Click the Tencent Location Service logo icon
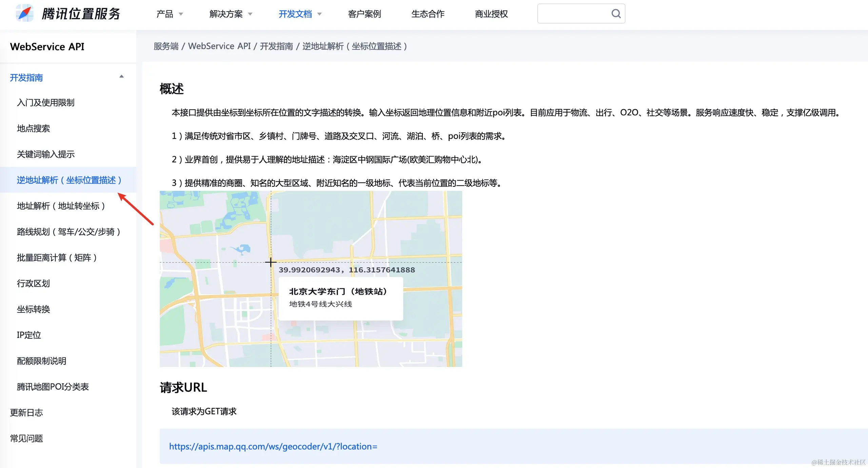This screenshot has width=868, height=468. (25, 14)
